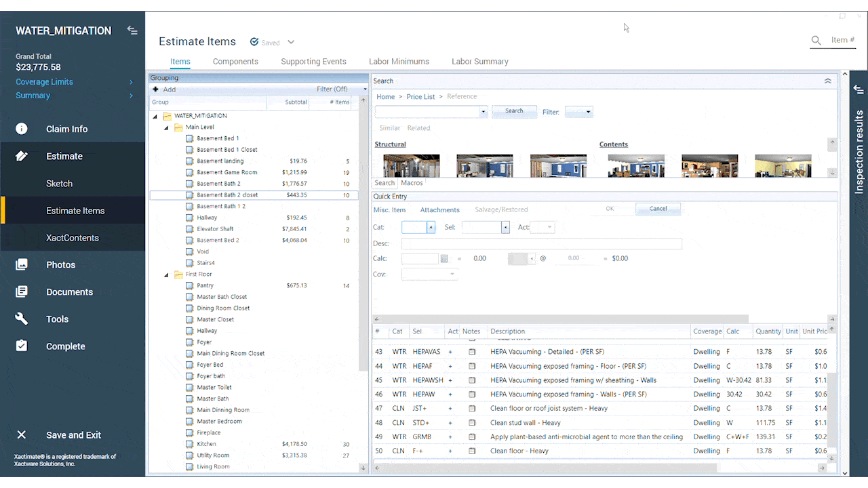Open notes icon for row 49

(x=472, y=437)
